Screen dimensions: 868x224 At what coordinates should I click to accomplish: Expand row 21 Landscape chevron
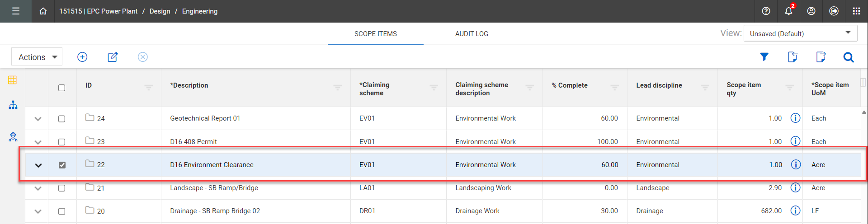[x=38, y=188]
